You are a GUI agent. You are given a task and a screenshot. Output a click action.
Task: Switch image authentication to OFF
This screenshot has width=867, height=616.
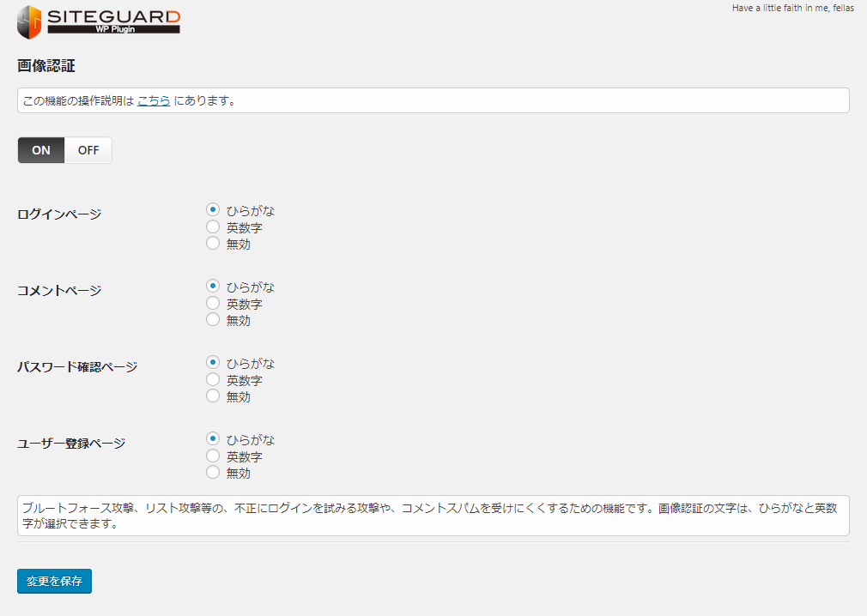pos(88,150)
